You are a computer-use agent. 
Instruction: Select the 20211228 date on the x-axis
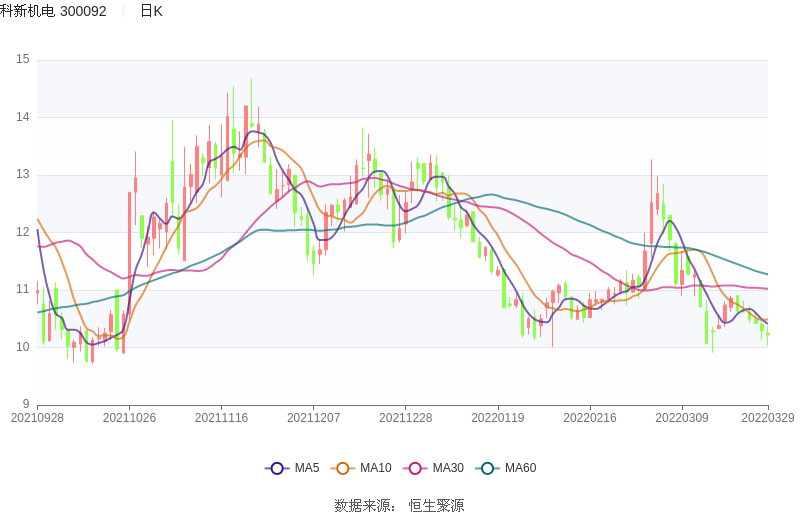406,417
